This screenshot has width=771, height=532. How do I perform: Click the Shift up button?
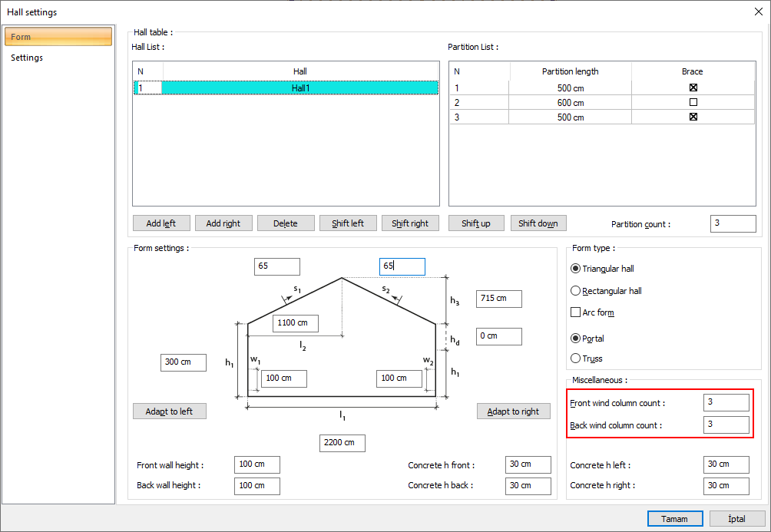(476, 223)
